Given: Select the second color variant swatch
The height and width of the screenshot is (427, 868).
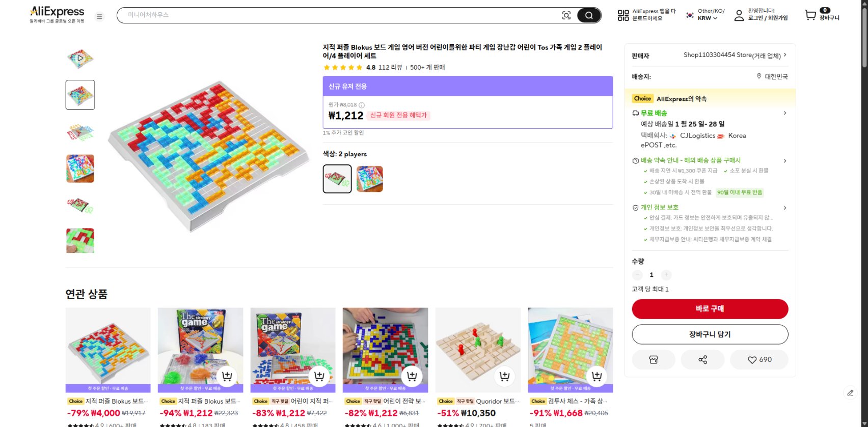Looking at the screenshot, I should (370, 179).
